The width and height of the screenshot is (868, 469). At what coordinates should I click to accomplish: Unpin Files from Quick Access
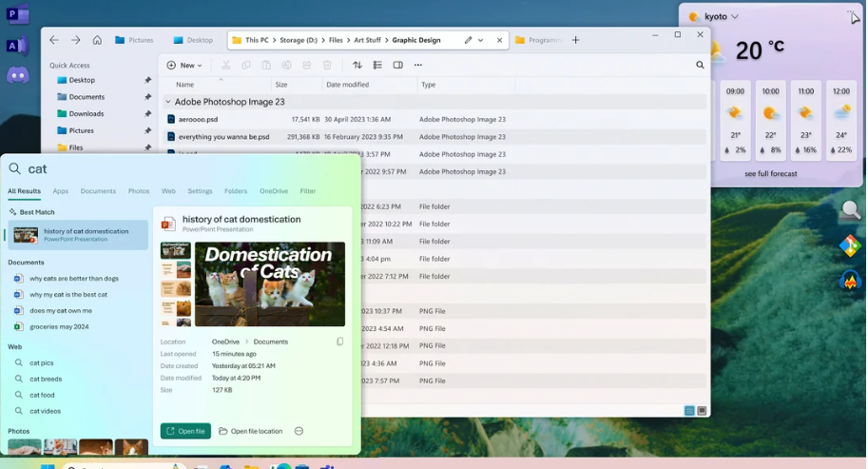pos(147,147)
